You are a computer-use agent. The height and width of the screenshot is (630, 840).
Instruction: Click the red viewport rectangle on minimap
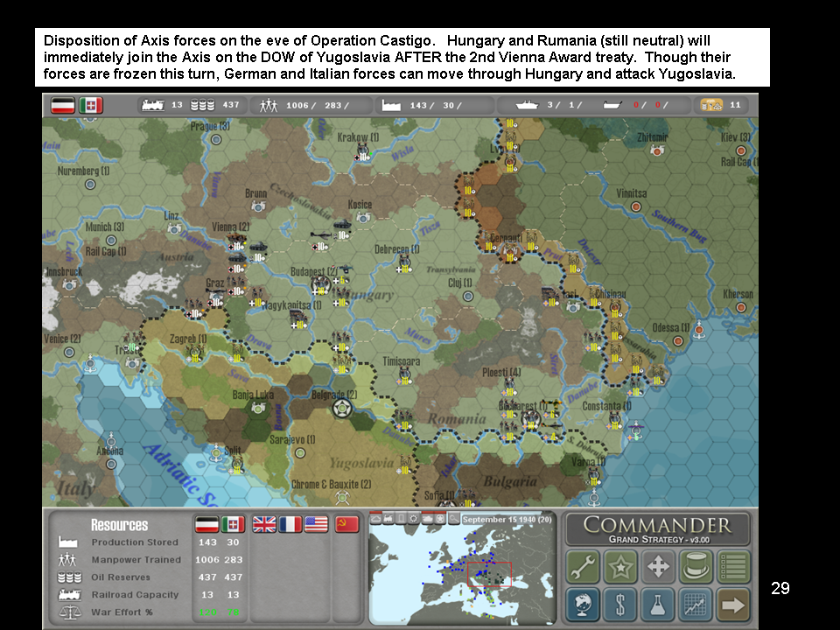click(x=489, y=574)
